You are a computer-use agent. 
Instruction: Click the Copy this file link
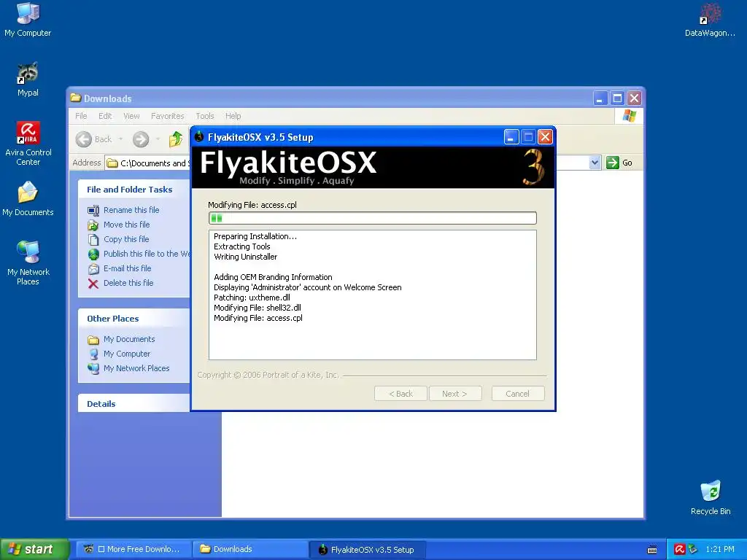click(126, 239)
